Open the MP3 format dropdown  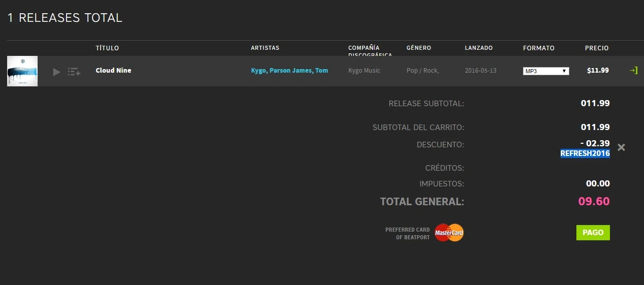click(x=546, y=71)
